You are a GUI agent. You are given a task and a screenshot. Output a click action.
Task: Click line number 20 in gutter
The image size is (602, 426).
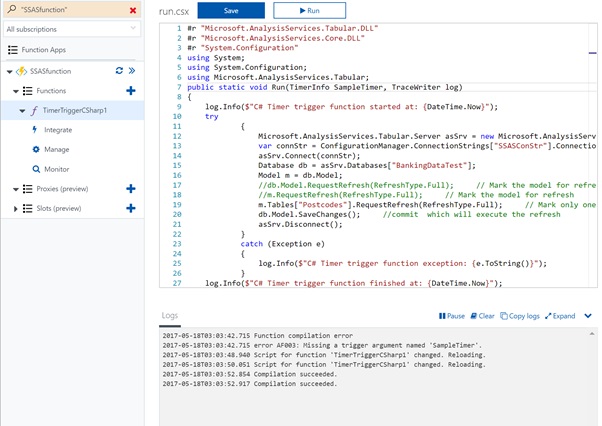pyautogui.click(x=177, y=215)
